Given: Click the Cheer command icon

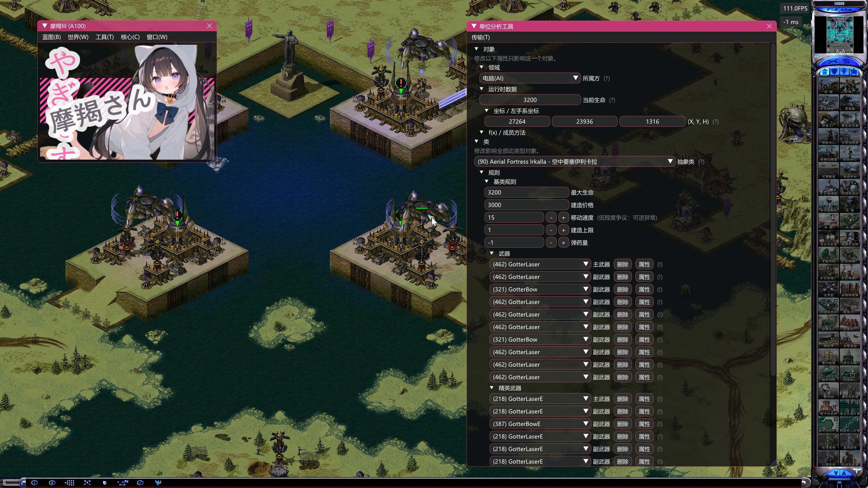Looking at the screenshot, I should [x=158, y=483].
